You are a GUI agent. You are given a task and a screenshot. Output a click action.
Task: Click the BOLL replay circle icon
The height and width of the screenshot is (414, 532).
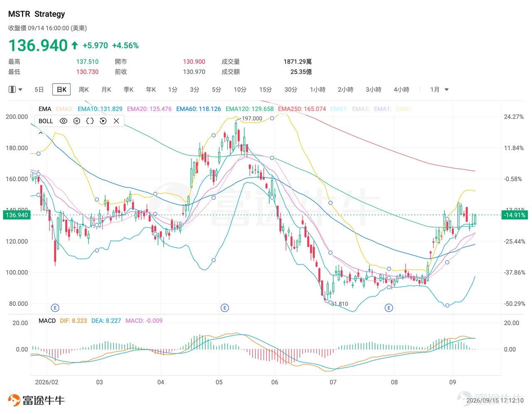103,121
